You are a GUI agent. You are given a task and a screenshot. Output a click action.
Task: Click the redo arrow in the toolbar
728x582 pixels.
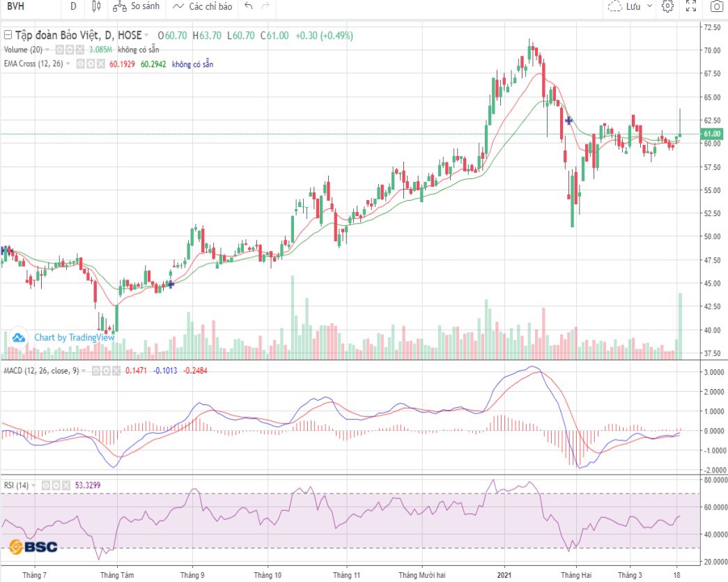pos(265,7)
